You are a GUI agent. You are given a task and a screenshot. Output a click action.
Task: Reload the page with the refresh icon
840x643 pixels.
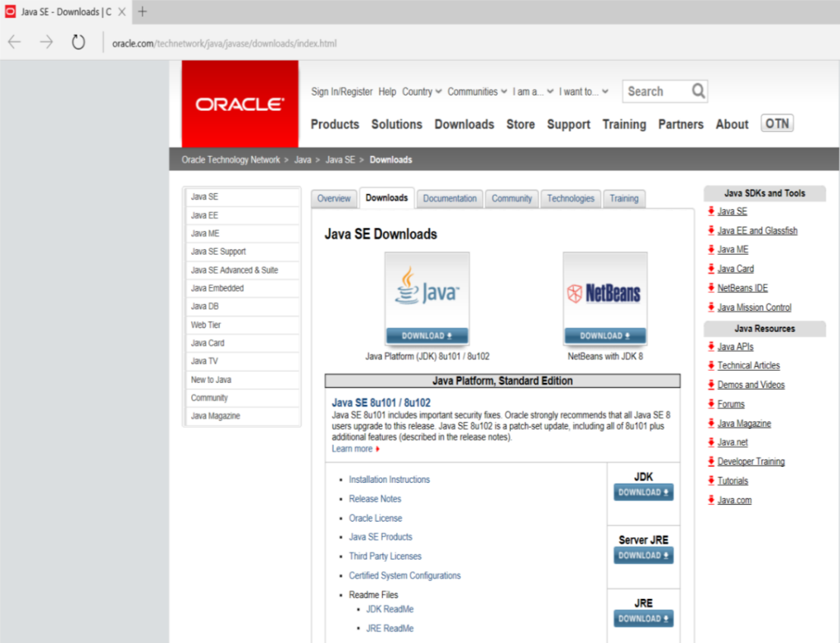click(78, 42)
